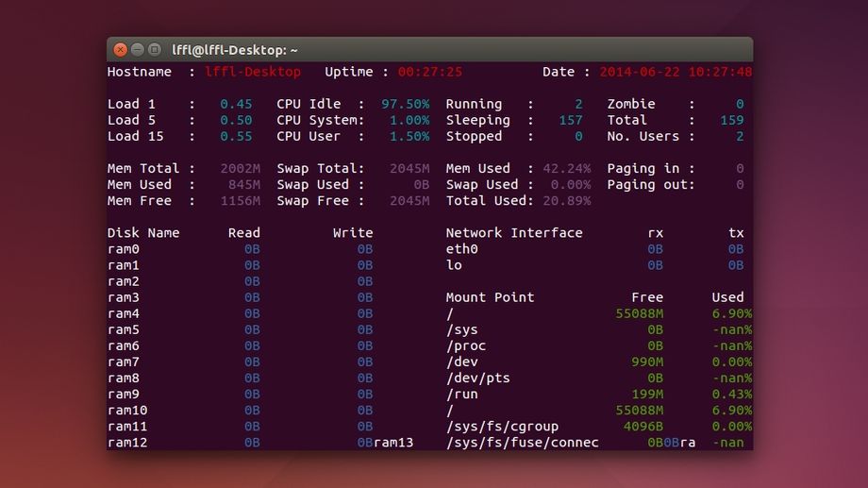
Task: Select the ram12 disk row
Action: (x=241, y=443)
